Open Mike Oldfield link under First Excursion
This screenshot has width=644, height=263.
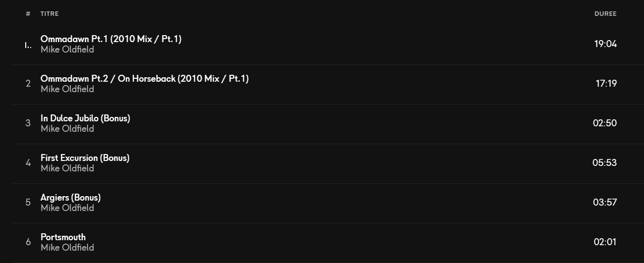[67, 168]
